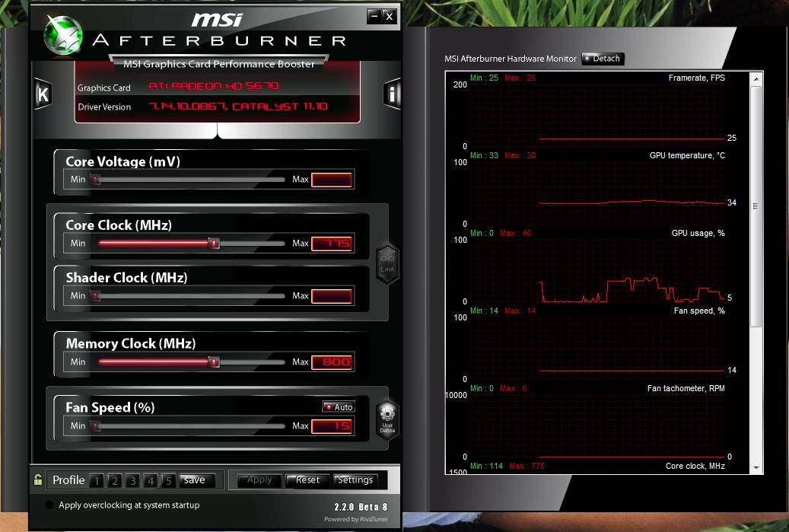Click the monitor scrollbar up arrow
Viewport: 789px width, 532px height.
[x=756, y=79]
